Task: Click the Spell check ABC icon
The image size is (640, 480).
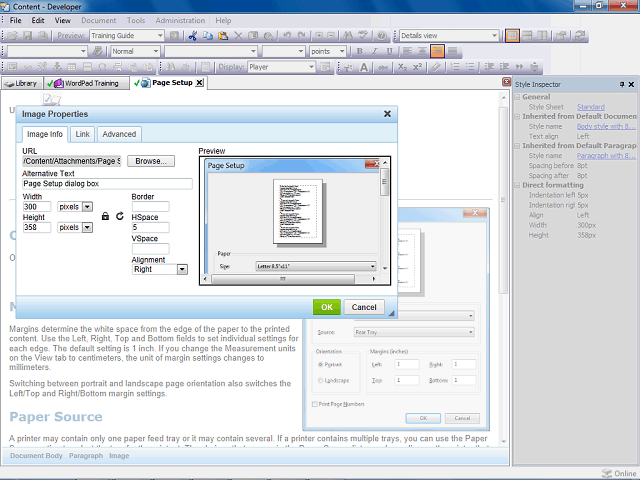Action: coord(363,36)
